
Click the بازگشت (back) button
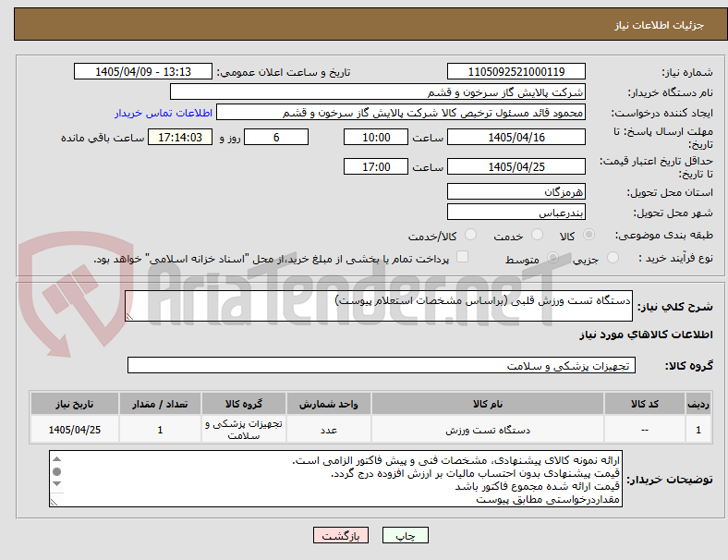tap(341, 535)
